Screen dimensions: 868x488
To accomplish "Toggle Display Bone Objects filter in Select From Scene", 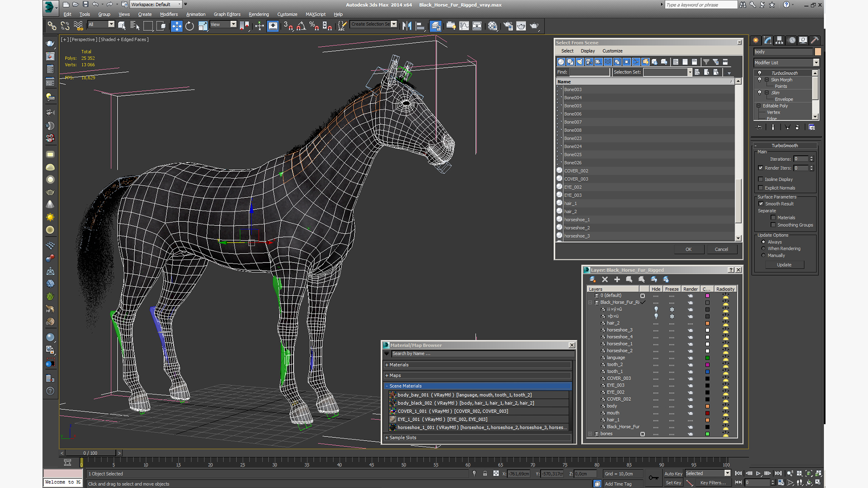I will tap(636, 62).
